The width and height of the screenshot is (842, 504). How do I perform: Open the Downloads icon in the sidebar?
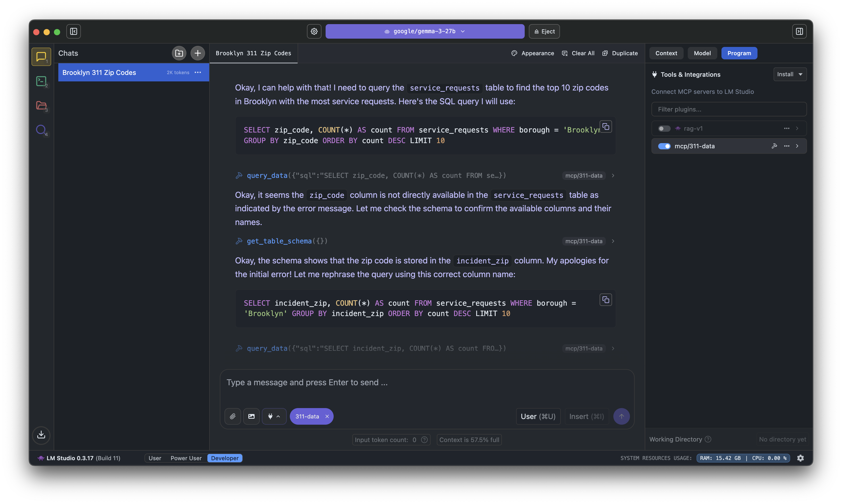tap(41, 435)
